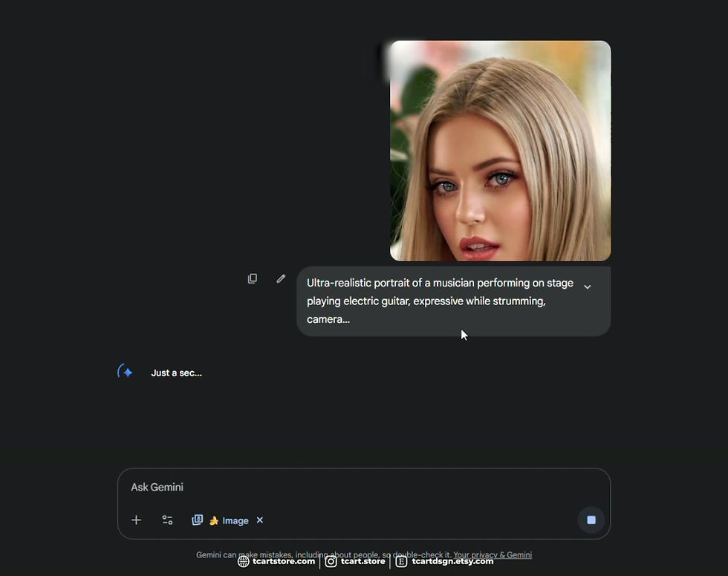
Task: Select the Image tool chip
Action: pos(229,520)
